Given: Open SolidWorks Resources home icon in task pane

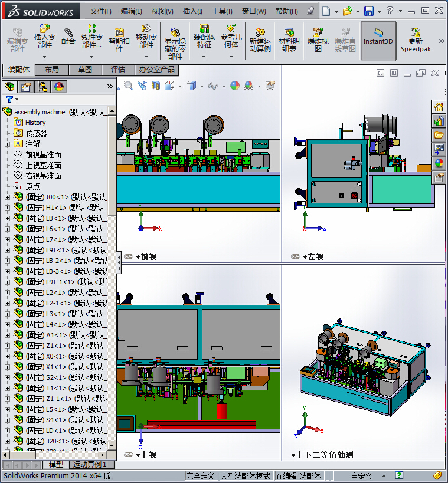Looking at the screenshot, I should coord(439,107).
